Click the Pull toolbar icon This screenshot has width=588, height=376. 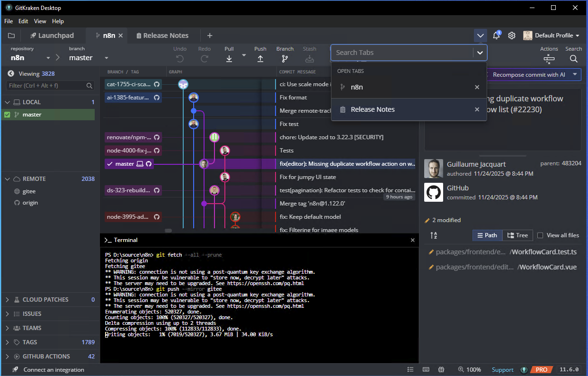[229, 59]
